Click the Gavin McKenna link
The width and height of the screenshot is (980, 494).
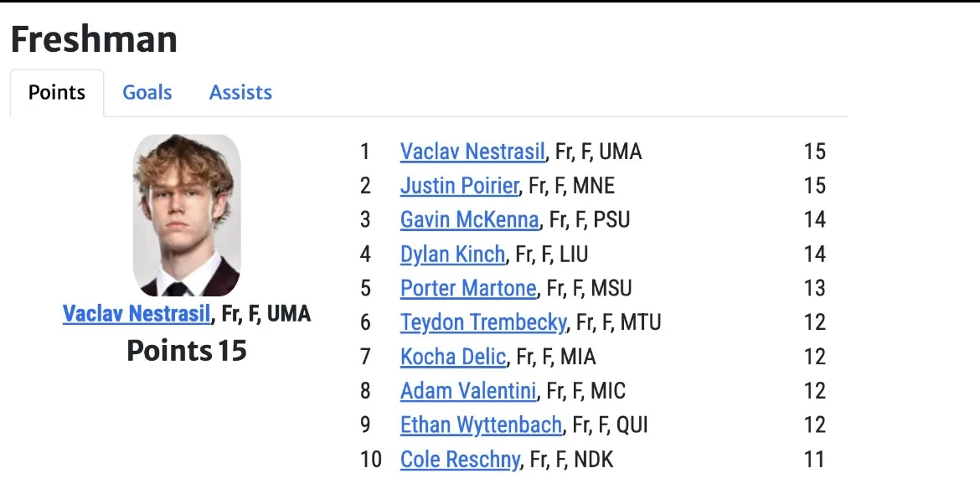tap(469, 219)
